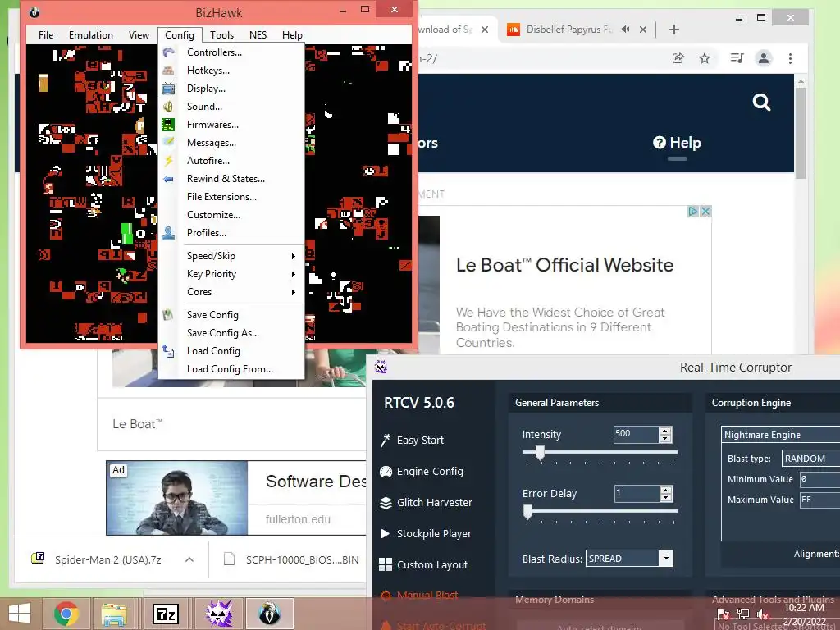Choose Load Config From entry
Screen dimensions: 840x630
(x=231, y=369)
